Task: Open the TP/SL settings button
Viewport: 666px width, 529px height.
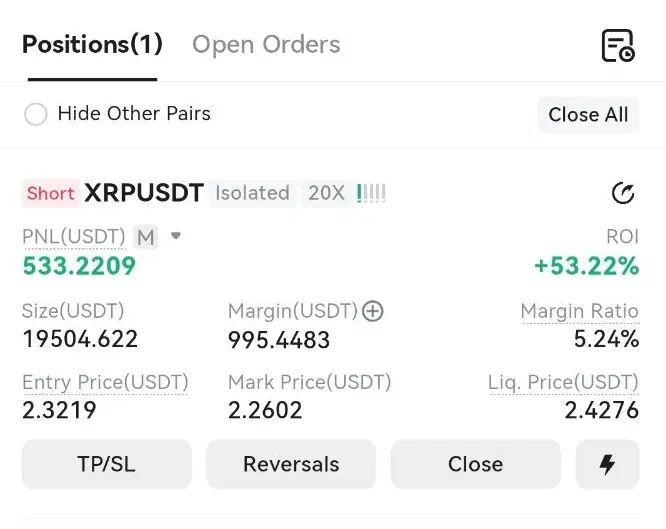Action: [x=107, y=464]
